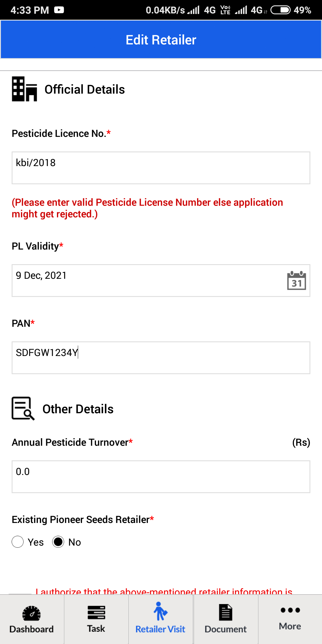Open the PL Validity calendar picker icon
The height and width of the screenshot is (644, 322).
(x=297, y=281)
